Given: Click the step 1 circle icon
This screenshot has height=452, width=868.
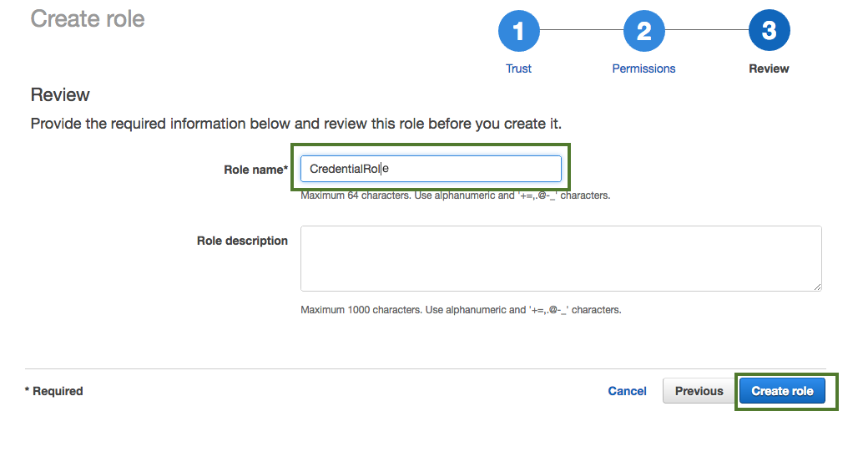Looking at the screenshot, I should [x=518, y=32].
